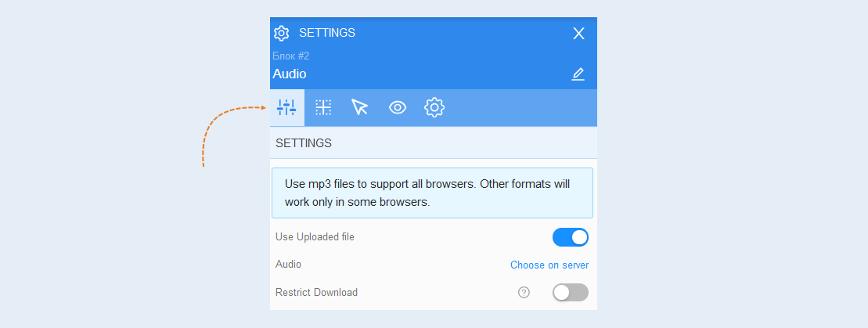Close the settings panel with the X
Screen dimensions: 868x328
tap(578, 34)
